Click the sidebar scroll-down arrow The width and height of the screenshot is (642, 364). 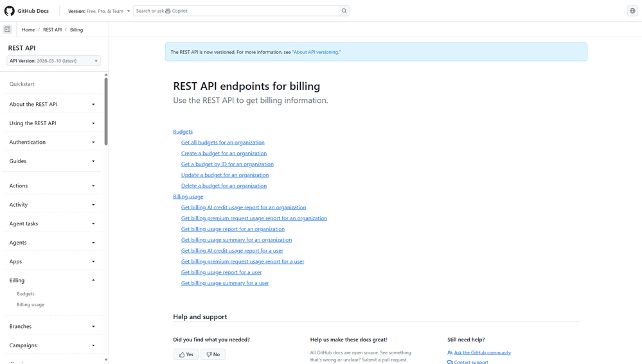(106, 360)
